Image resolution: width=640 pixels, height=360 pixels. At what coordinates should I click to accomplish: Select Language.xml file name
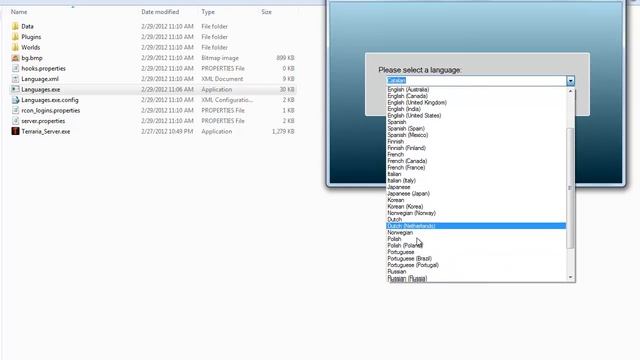tap(40, 79)
